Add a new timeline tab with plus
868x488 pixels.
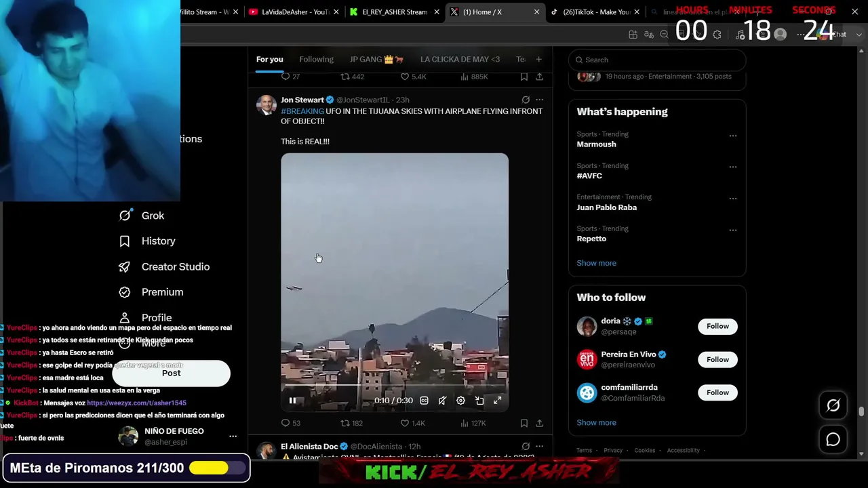(539, 59)
